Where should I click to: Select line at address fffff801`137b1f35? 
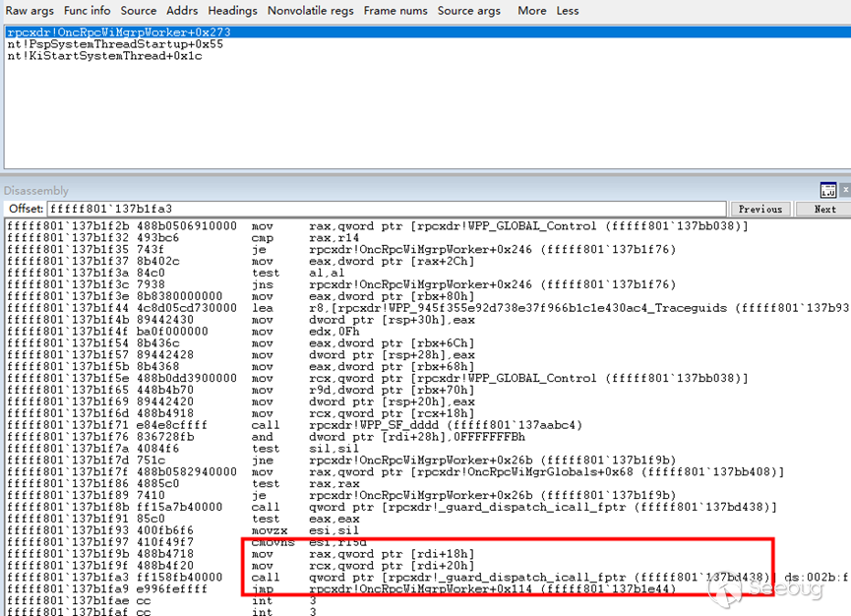341,250
